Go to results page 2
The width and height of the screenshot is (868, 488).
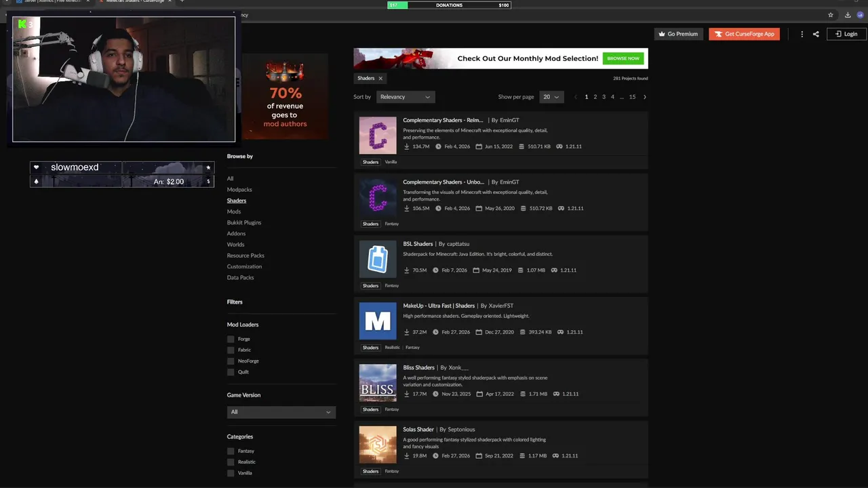pyautogui.click(x=595, y=97)
